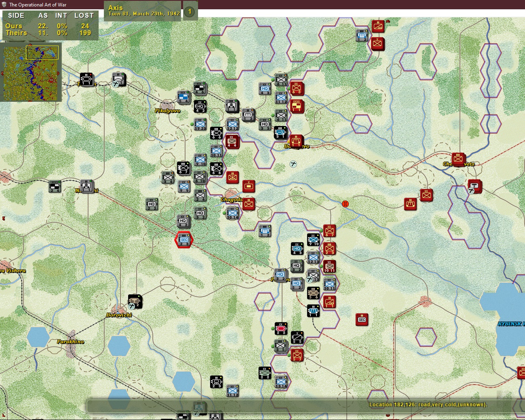Viewport: 525px width, 420px height.
Task: Select the red SEC enemy unit
Action: pyautogui.click(x=362, y=319)
